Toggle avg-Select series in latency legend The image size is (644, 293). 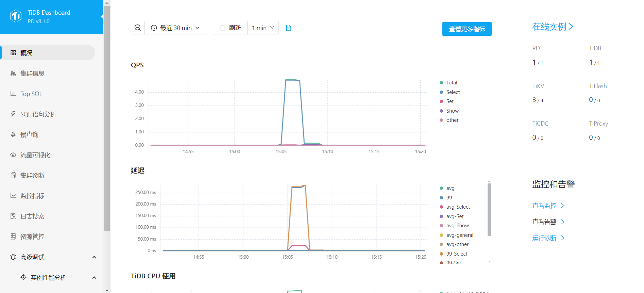(x=458, y=207)
